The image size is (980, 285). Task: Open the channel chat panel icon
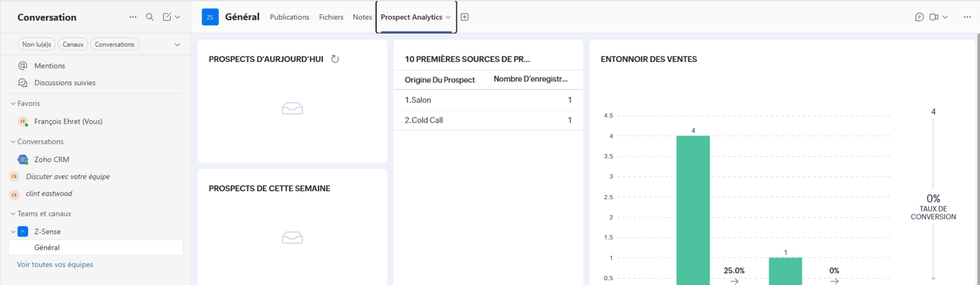[x=919, y=17]
